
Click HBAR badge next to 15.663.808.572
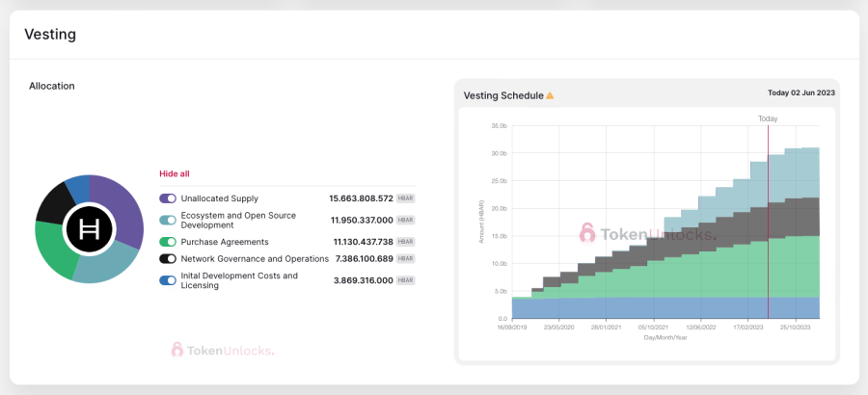405,198
